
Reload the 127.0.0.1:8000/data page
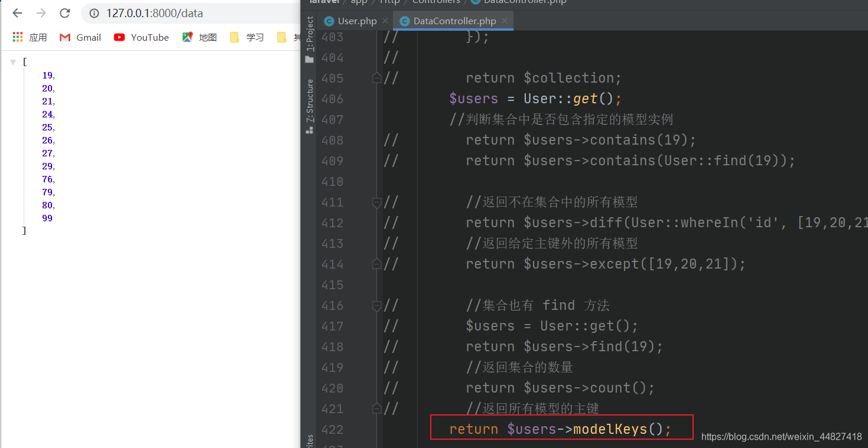tap(65, 13)
